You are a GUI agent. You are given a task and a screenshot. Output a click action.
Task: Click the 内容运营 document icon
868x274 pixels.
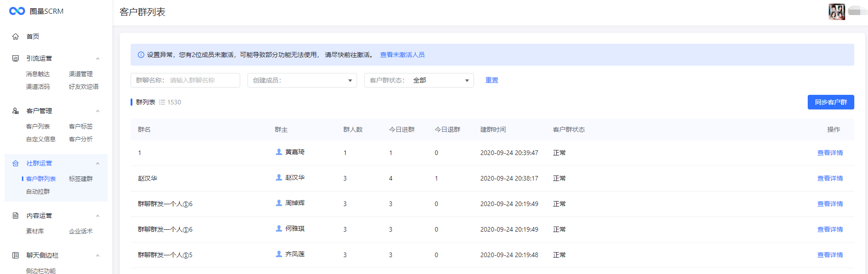pyautogui.click(x=16, y=216)
